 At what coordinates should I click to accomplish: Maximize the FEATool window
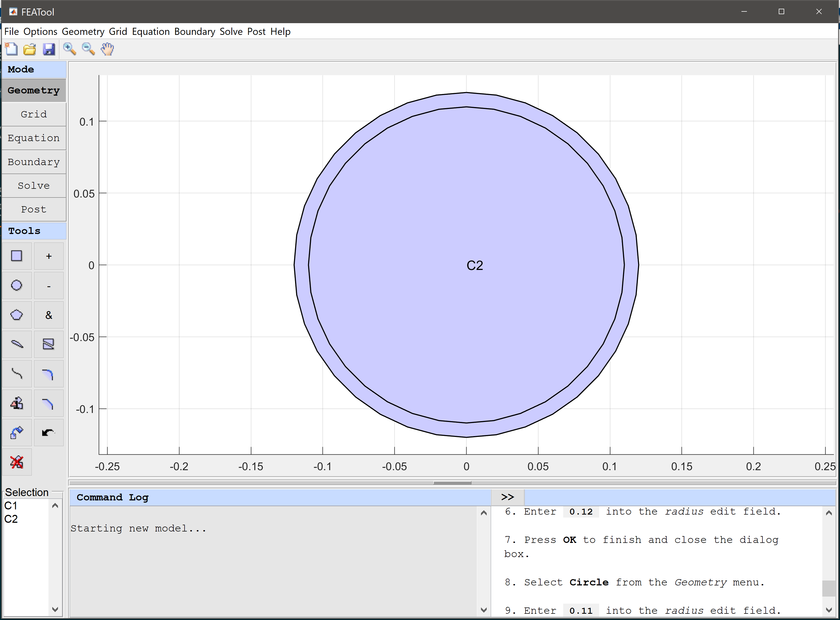tap(781, 12)
